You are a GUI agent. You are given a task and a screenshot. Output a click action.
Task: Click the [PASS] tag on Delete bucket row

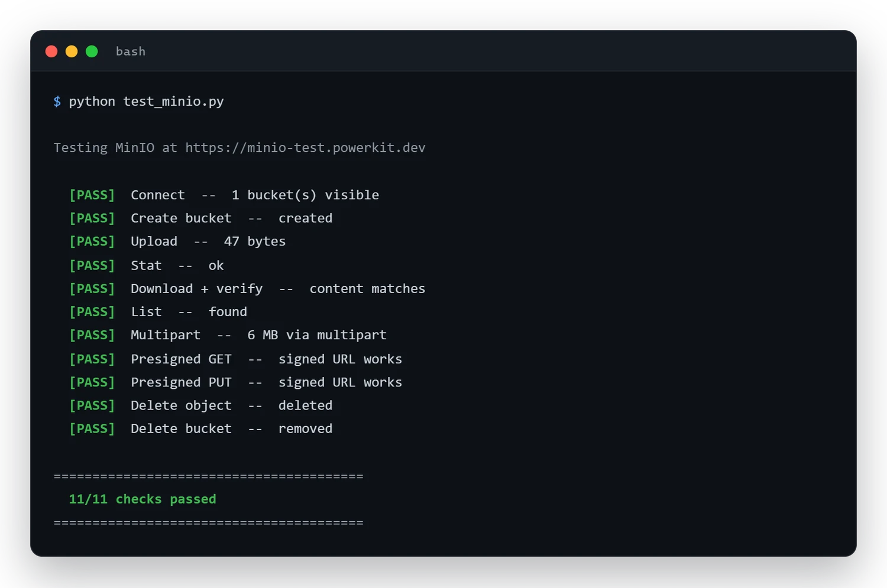coord(92,428)
